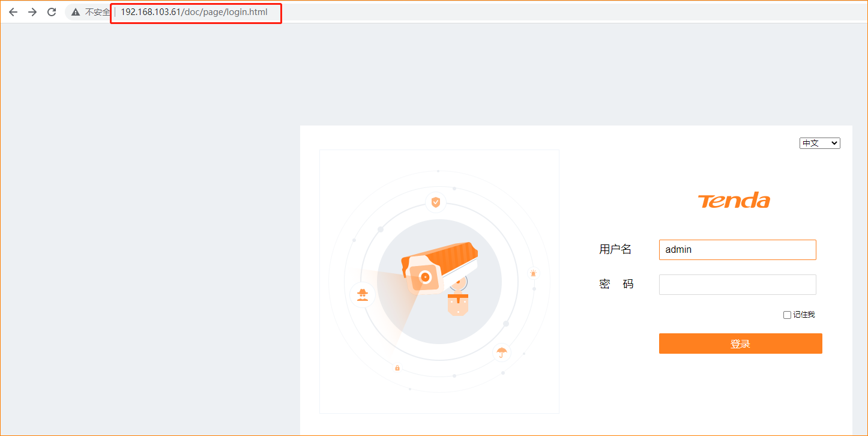
Task: Click the 密 码 label text
Action: tap(616, 284)
